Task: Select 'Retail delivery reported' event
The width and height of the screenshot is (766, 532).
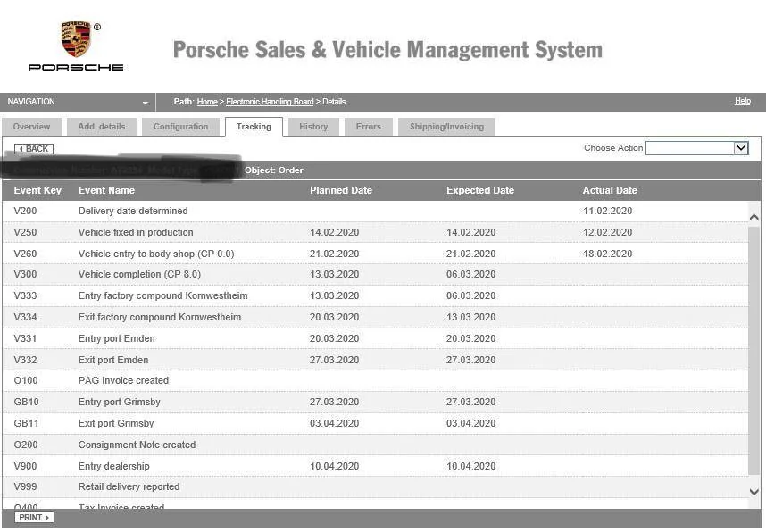Action: coord(129,487)
